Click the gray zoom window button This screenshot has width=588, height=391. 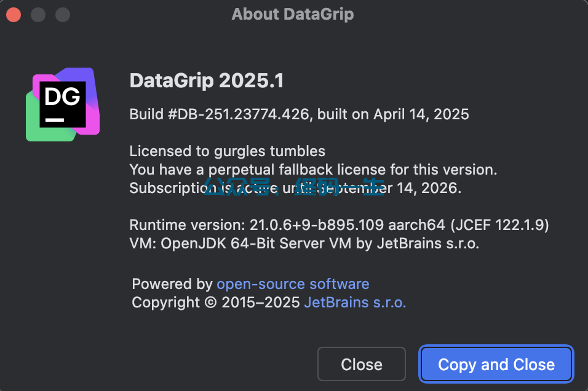click(x=62, y=14)
